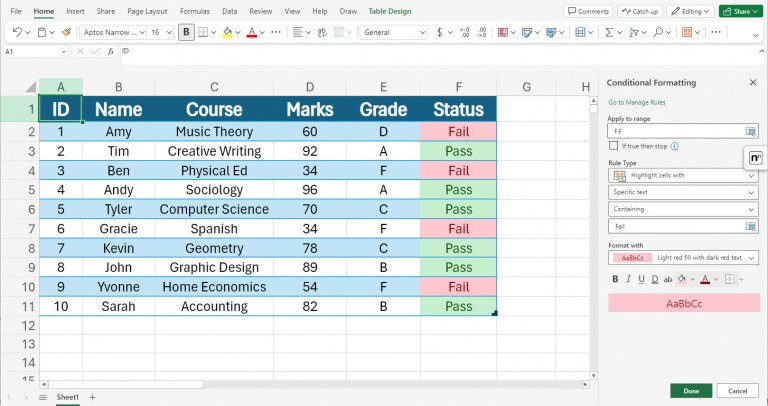Click the Done button
Image resolution: width=768 pixels, height=406 pixels.
pyautogui.click(x=691, y=391)
